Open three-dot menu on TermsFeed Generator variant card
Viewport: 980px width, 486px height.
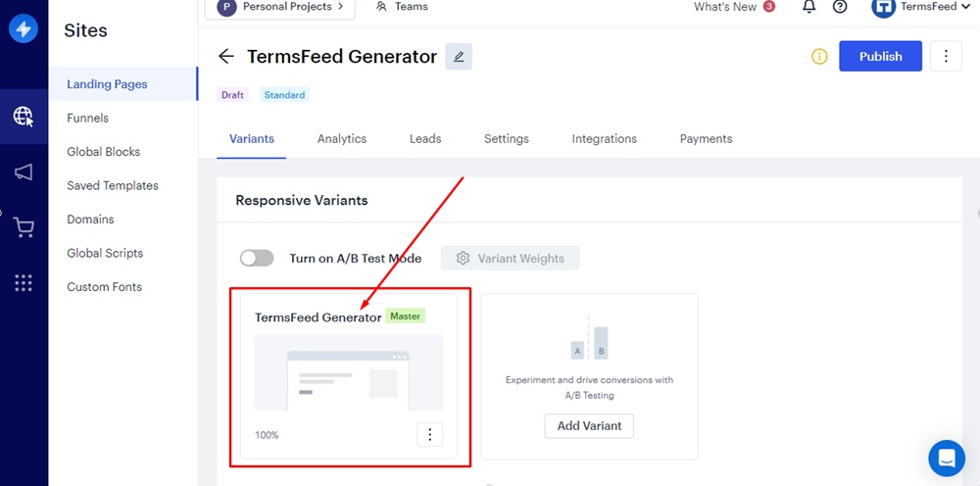430,435
